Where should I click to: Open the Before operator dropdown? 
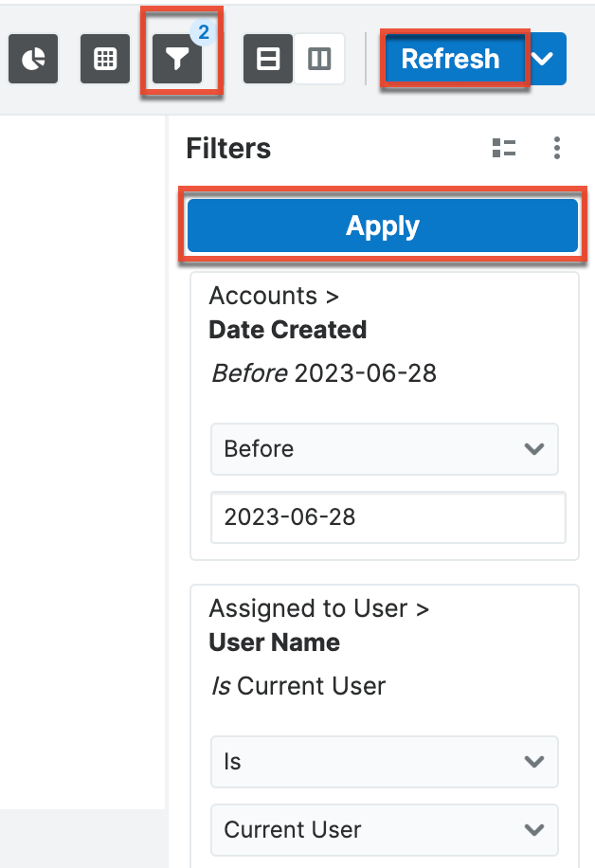pos(384,449)
